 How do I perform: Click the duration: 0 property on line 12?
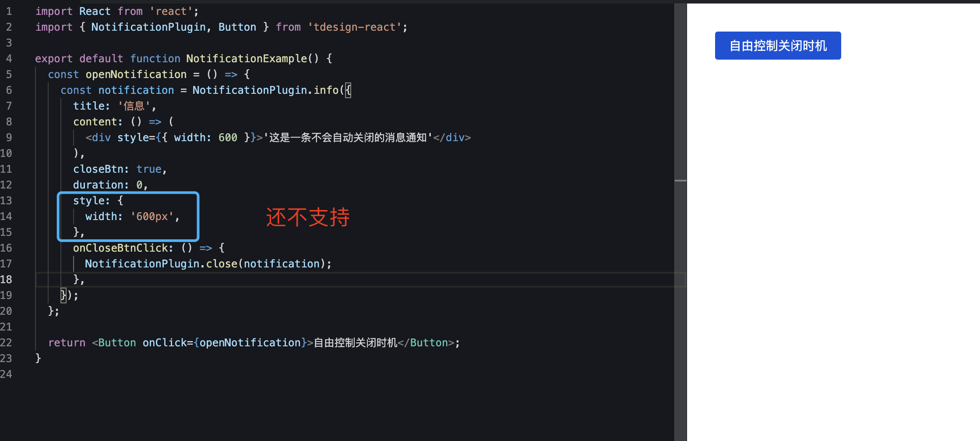pyautogui.click(x=109, y=185)
